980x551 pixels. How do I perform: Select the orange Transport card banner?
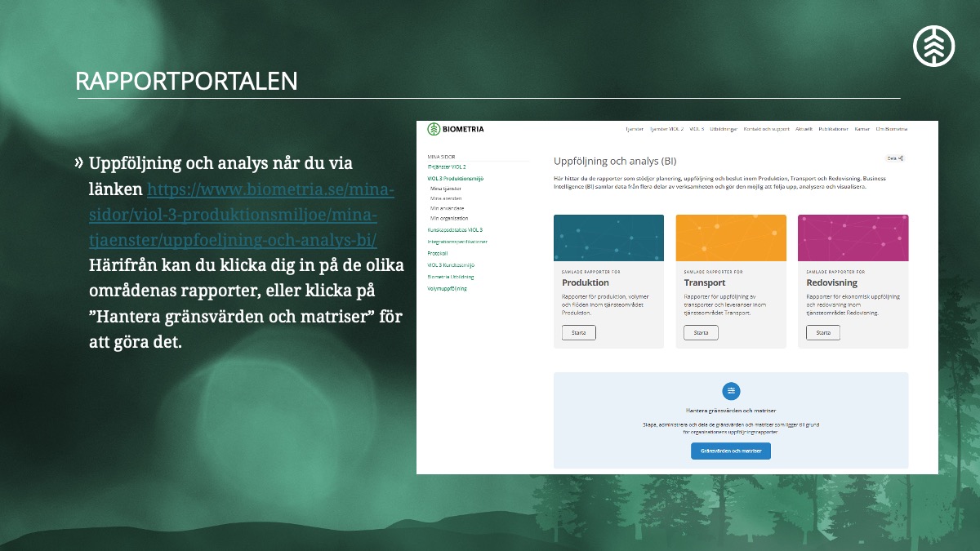click(x=731, y=238)
